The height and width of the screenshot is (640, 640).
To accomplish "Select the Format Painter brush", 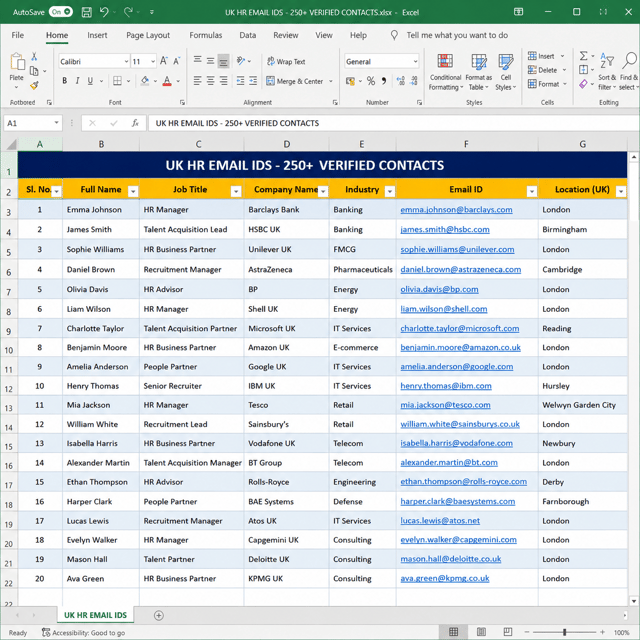I will (34, 85).
